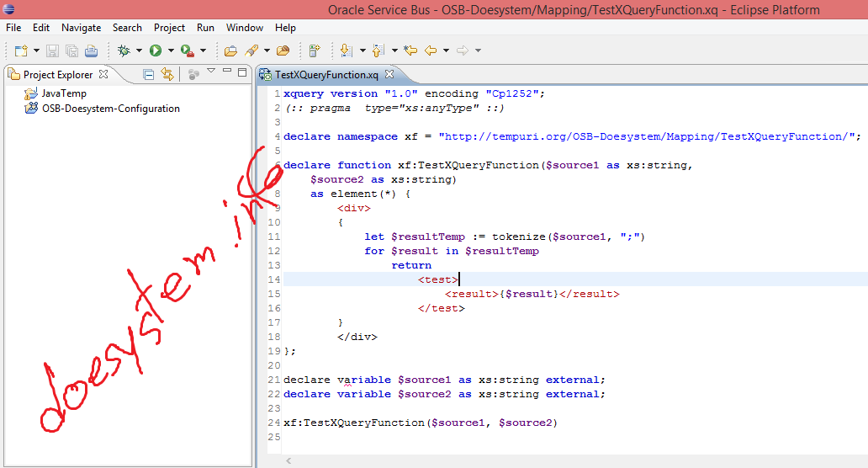
Task: Open the File menu
Action: (x=13, y=28)
